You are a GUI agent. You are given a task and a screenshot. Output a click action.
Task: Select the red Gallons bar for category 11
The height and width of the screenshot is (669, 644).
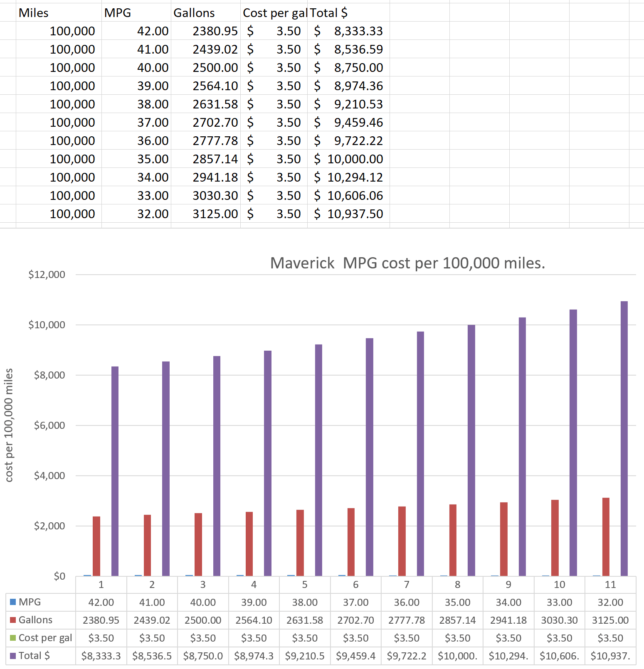pyautogui.click(x=606, y=537)
